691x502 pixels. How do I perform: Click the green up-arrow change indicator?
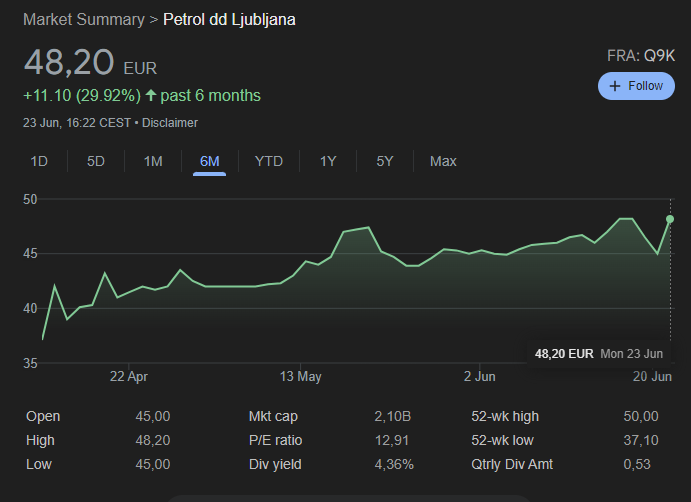point(151,95)
